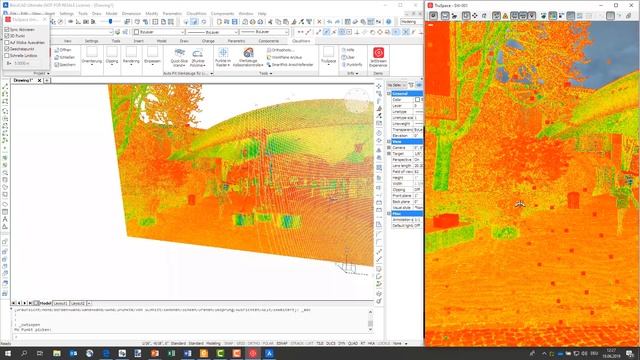Click the undo arrow in top toolbar
The image size is (640, 360).
(x=329, y=22)
